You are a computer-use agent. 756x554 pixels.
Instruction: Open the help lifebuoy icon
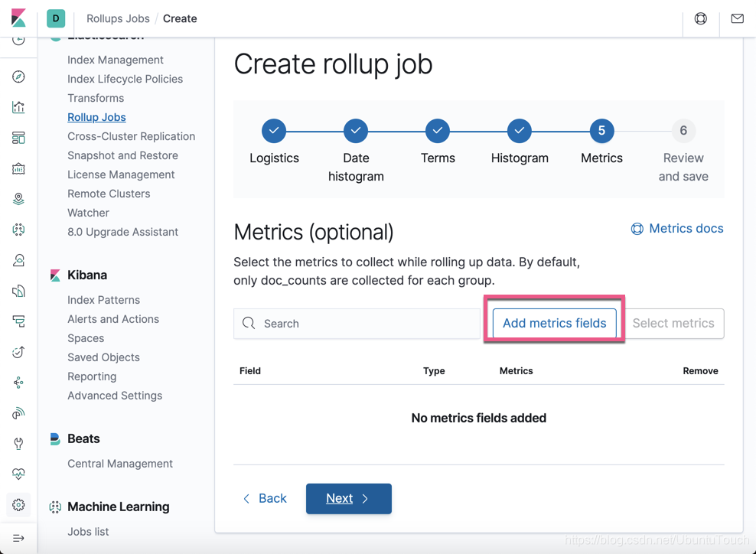[701, 18]
